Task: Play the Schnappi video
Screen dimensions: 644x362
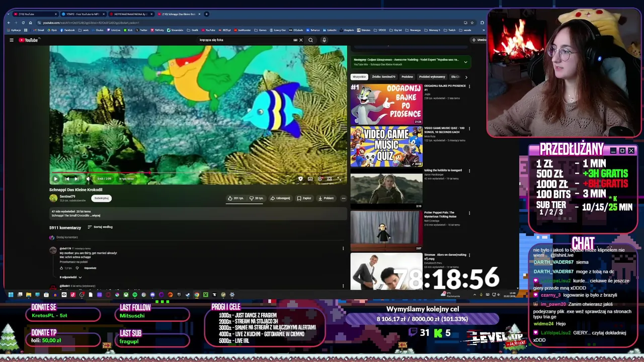Action: pos(56,178)
